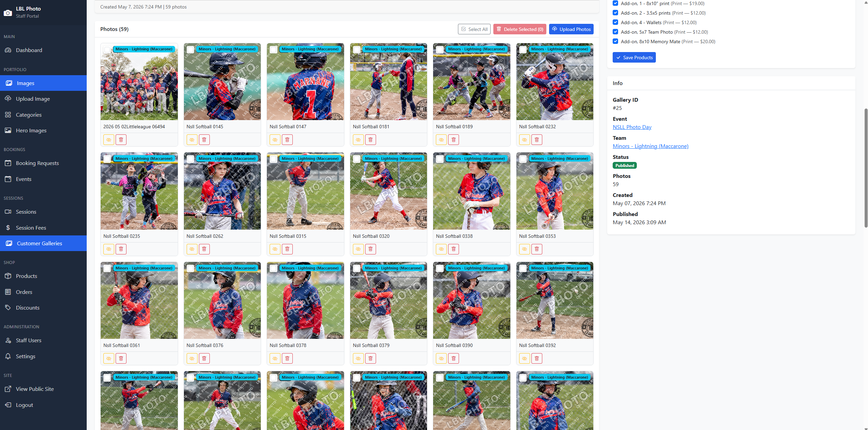Click trash icon for Nsll Softball 0181
This screenshot has height=430, width=868.
371,140
